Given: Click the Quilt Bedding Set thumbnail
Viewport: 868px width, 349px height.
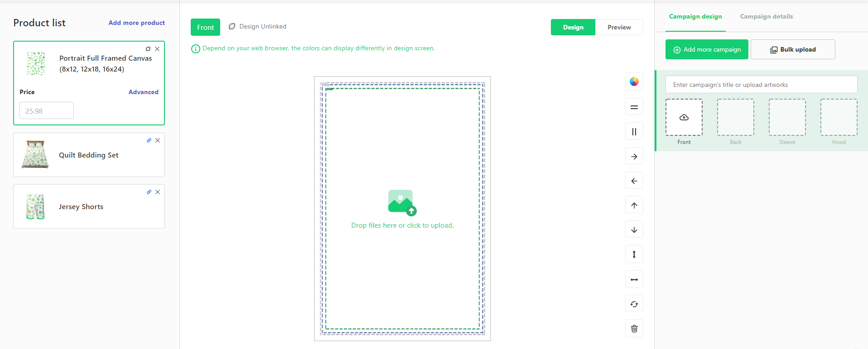Looking at the screenshot, I should click(x=35, y=154).
